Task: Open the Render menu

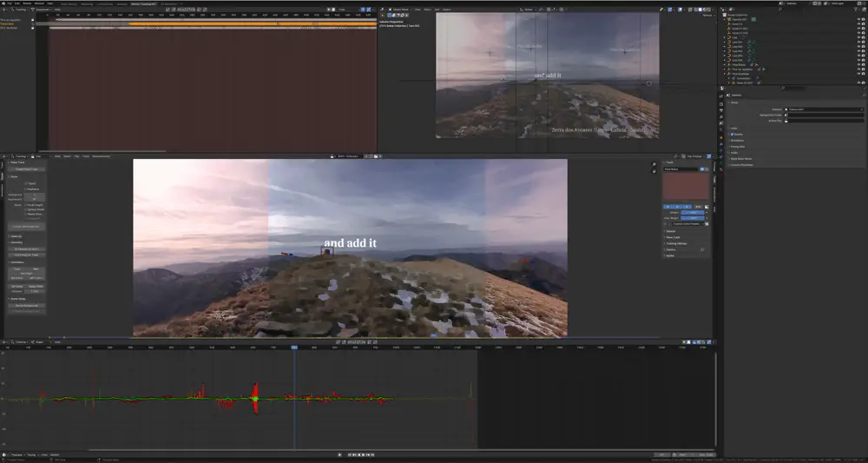Action: 27,3
